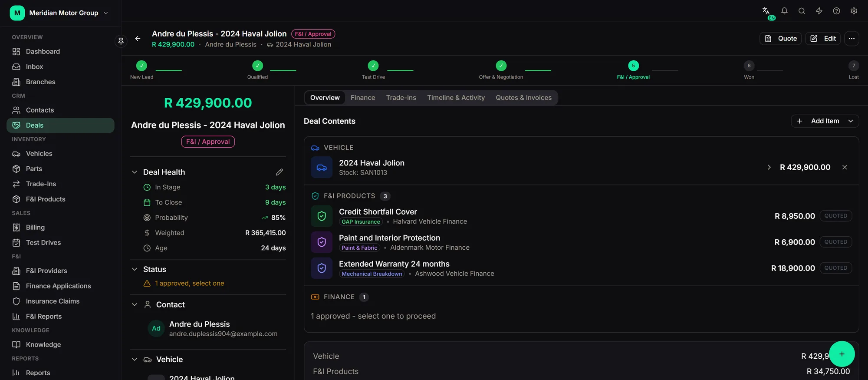Open the Credit Shortfall Cover product
The image size is (868, 380).
click(581, 216)
